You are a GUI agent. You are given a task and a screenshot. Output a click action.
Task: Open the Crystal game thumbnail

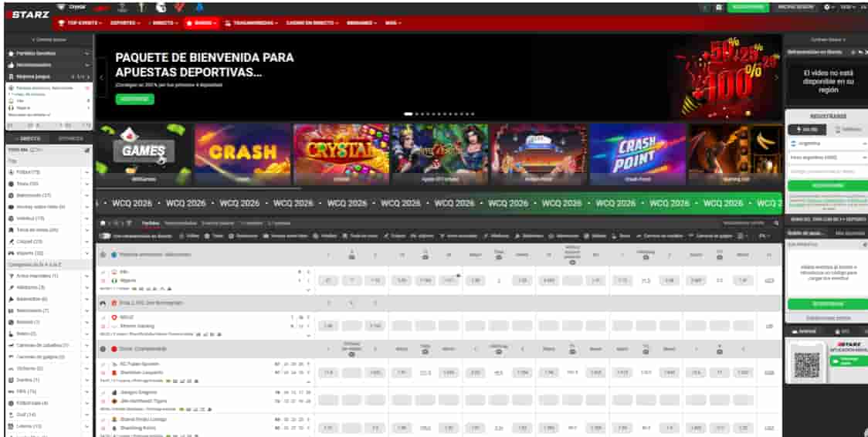click(x=341, y=154)
